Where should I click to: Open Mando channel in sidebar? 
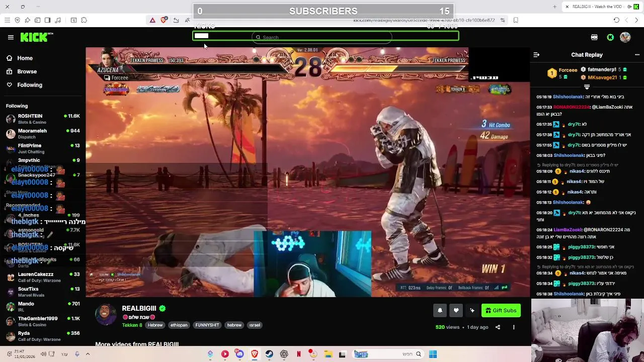43,306
